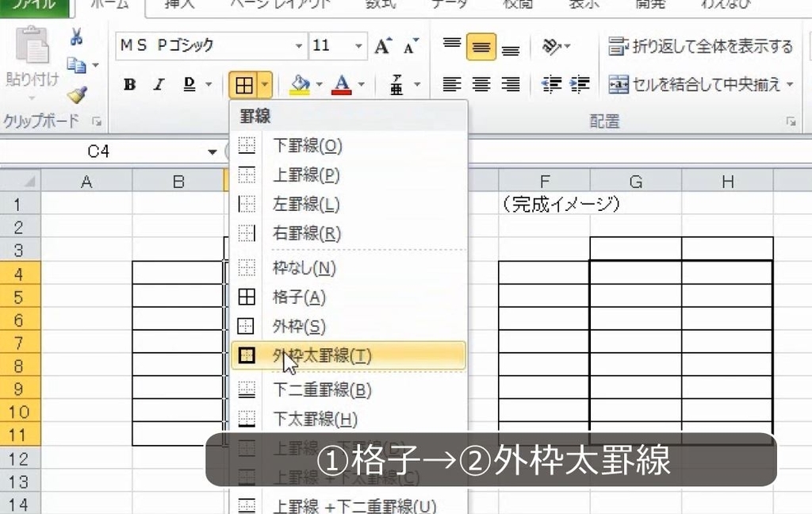Click the Increase Font Size icon
812x514 pixels.
[x=384, y=46]
